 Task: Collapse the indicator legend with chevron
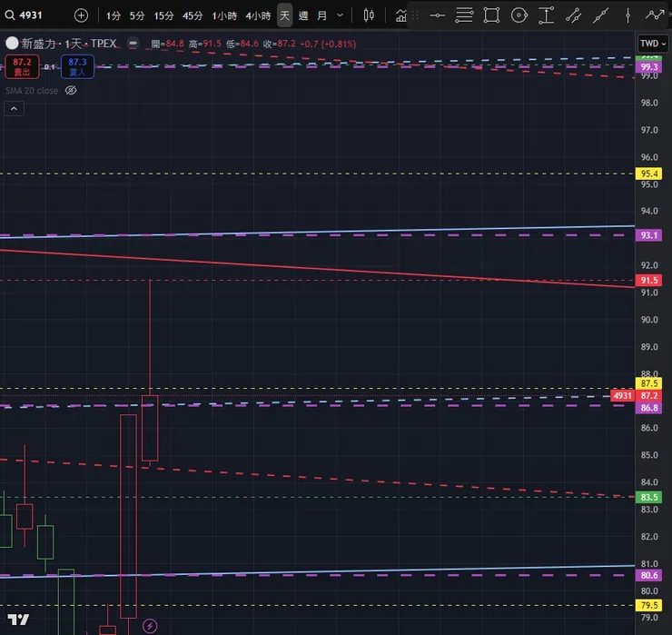click(x=15, y=108)
